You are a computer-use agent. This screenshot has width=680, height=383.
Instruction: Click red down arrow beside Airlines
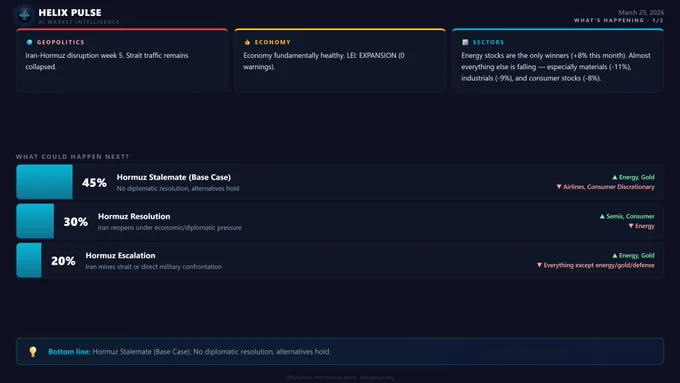pos(559,187)
